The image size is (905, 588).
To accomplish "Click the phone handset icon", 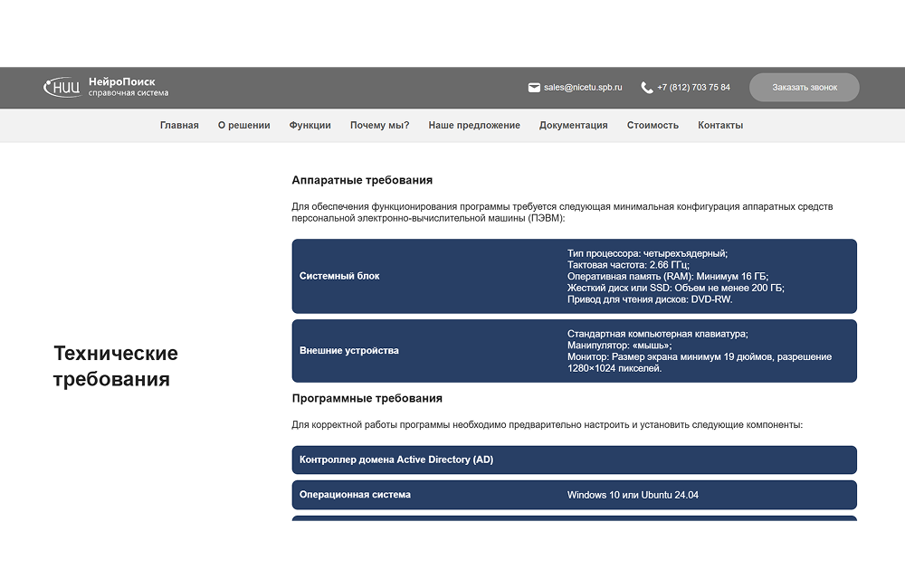I will coord(647,88).
